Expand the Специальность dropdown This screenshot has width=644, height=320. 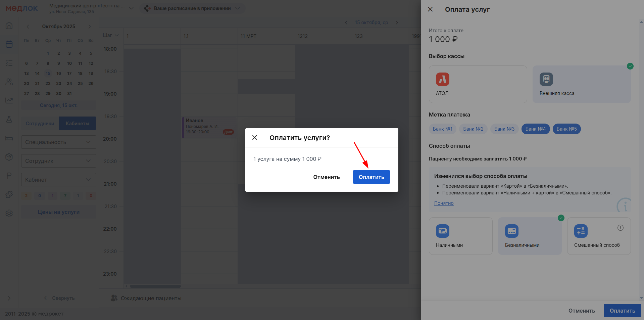click(x=58, y=142)
